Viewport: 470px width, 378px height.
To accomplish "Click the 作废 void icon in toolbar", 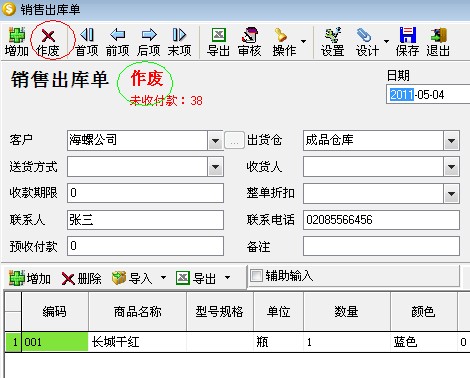I will pos(48,42).
